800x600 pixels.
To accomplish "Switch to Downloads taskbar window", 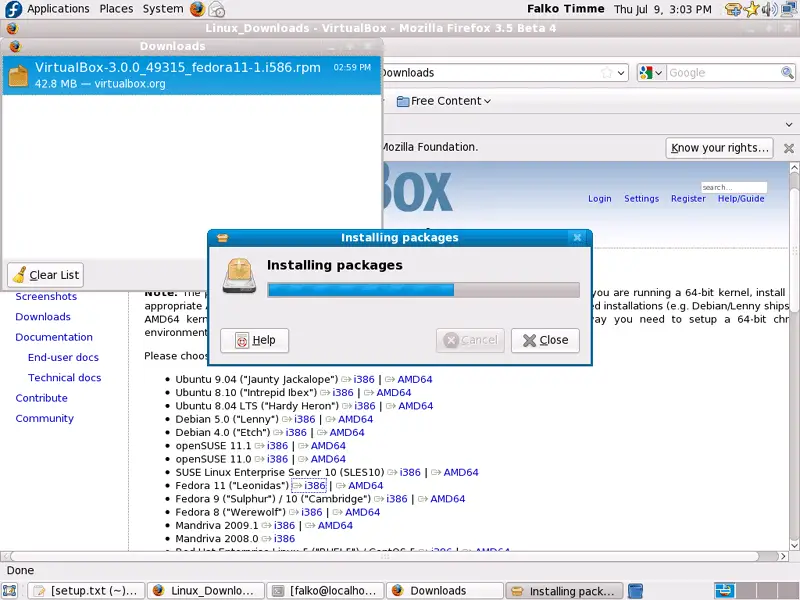I will click(445, 591).
